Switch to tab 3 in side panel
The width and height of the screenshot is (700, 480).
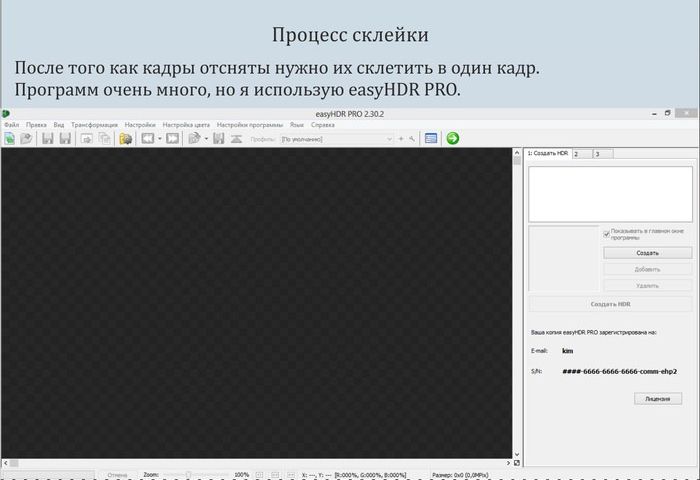coord(600,154)
